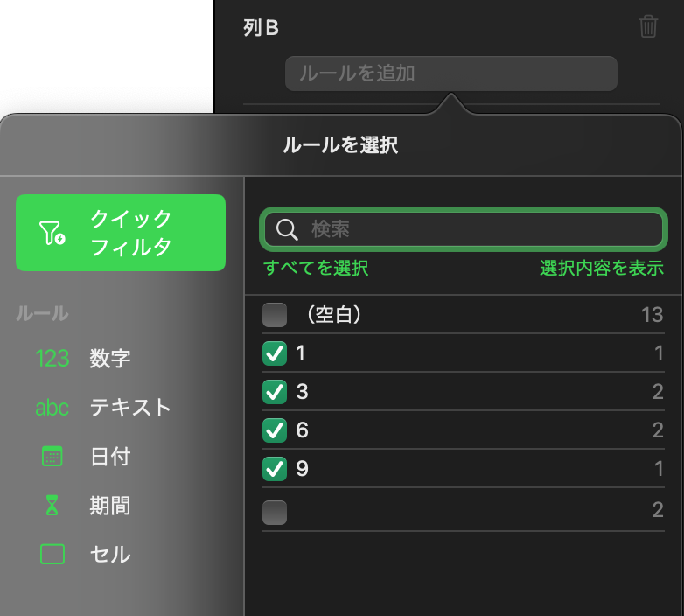Select the テキスト rule category

[x=130, y=408]
